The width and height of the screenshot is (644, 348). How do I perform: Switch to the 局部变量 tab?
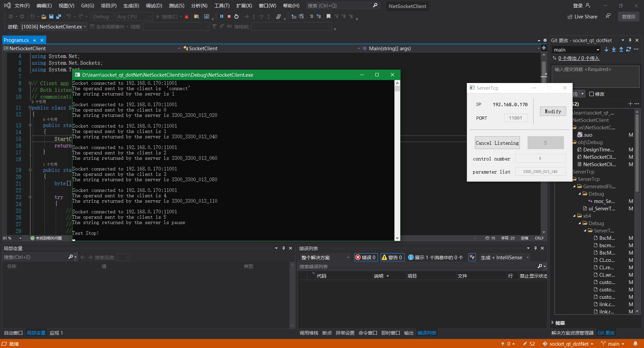point(36,333)
